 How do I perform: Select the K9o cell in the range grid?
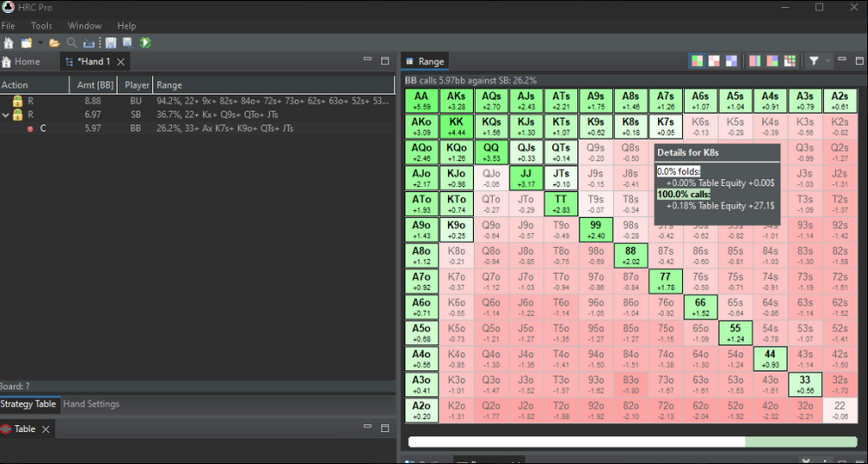click(457, 229)
